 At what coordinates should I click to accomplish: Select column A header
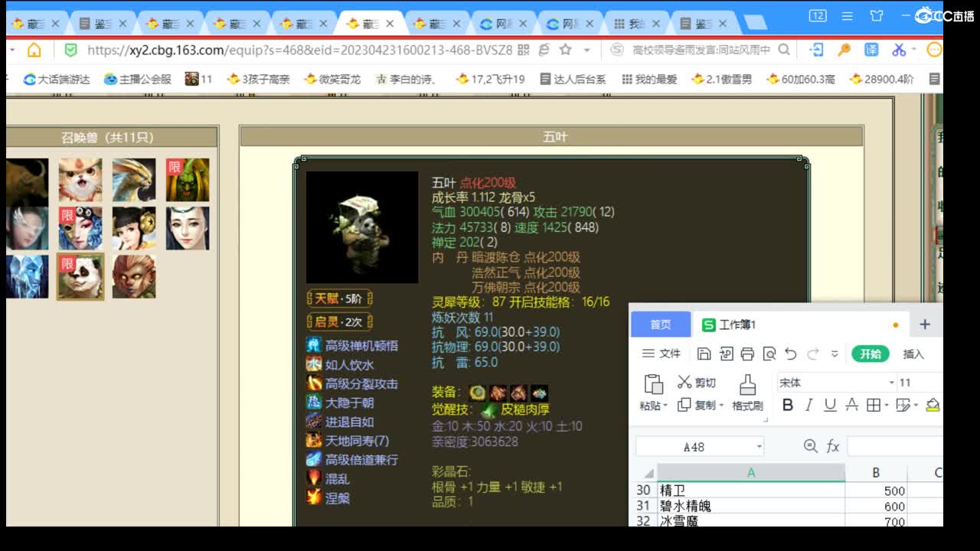coord(751,473)
